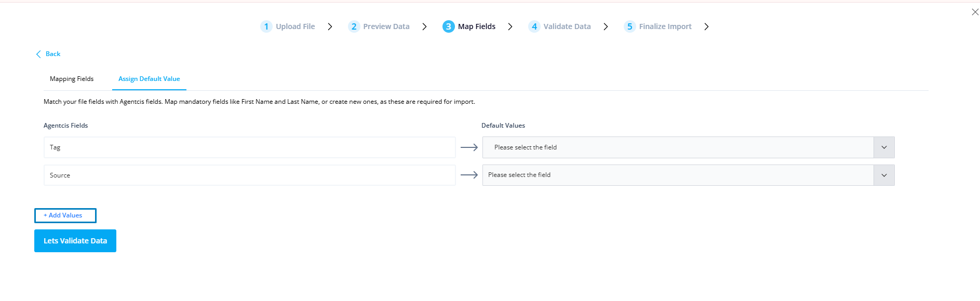Close the import wizard with the X
Screen dimensions: 980x301
tap(975, 12)
